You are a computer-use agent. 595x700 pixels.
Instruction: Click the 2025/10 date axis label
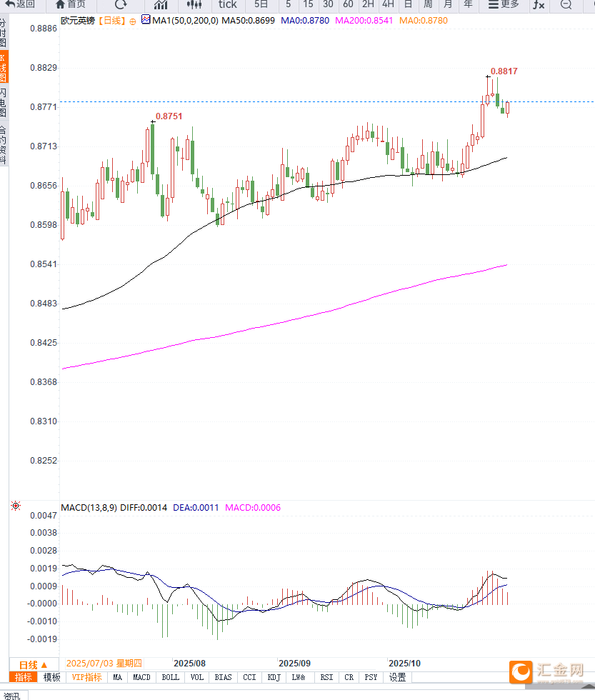(x=404, y=664)
